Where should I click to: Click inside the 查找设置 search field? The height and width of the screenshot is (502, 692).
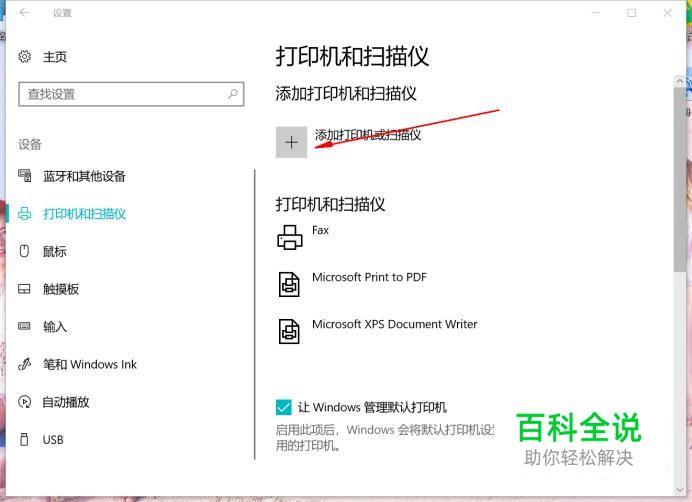[131, 94]
